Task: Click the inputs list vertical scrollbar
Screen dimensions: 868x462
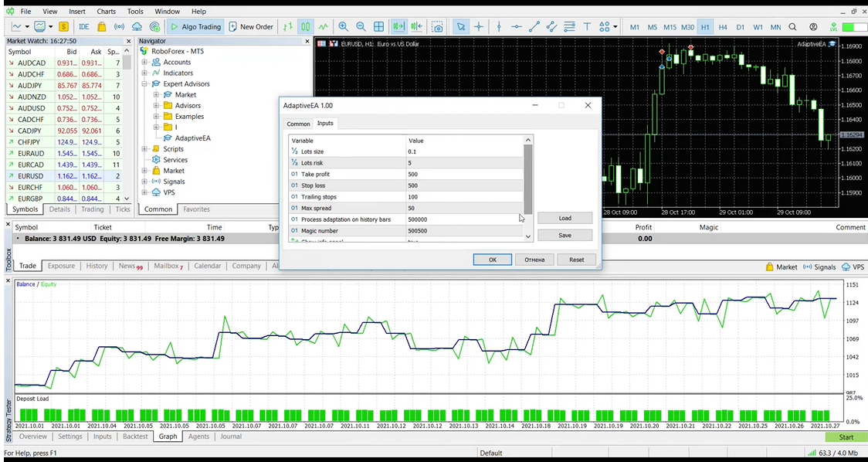Action: [528, 178]
